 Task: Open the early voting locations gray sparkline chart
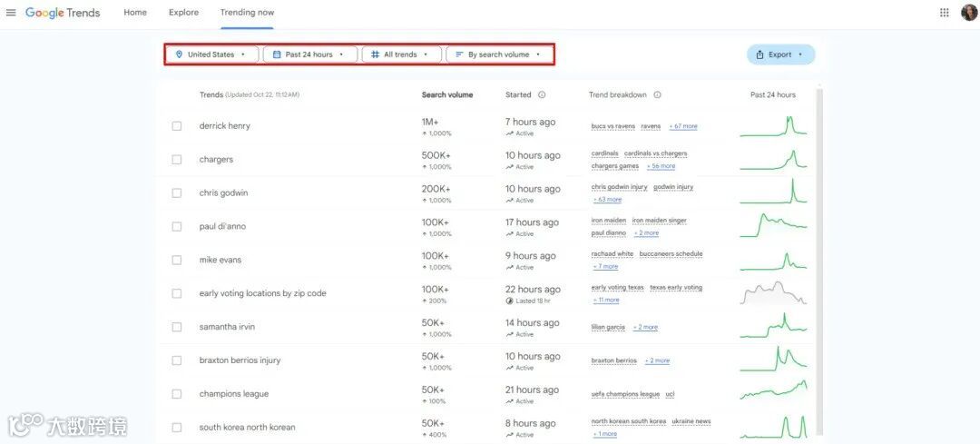pos(773,292)
